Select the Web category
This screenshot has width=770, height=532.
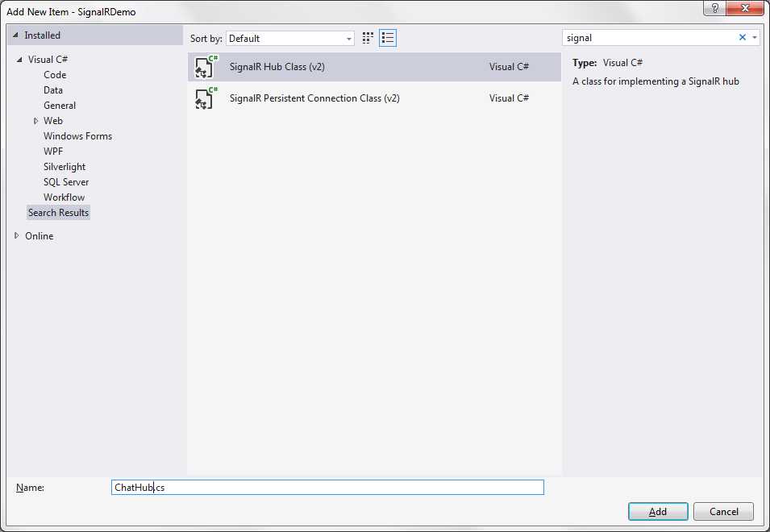pos(53,121)
